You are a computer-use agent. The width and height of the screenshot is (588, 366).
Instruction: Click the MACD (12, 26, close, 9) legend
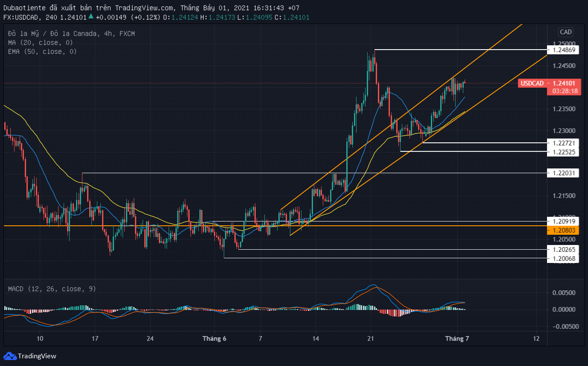point(52,289)
